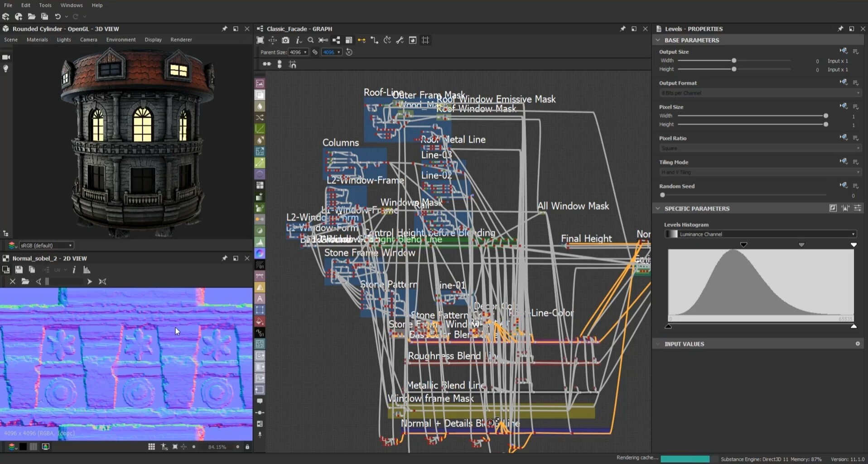Open the Materials menu in 3D view

tap(37, 40)
